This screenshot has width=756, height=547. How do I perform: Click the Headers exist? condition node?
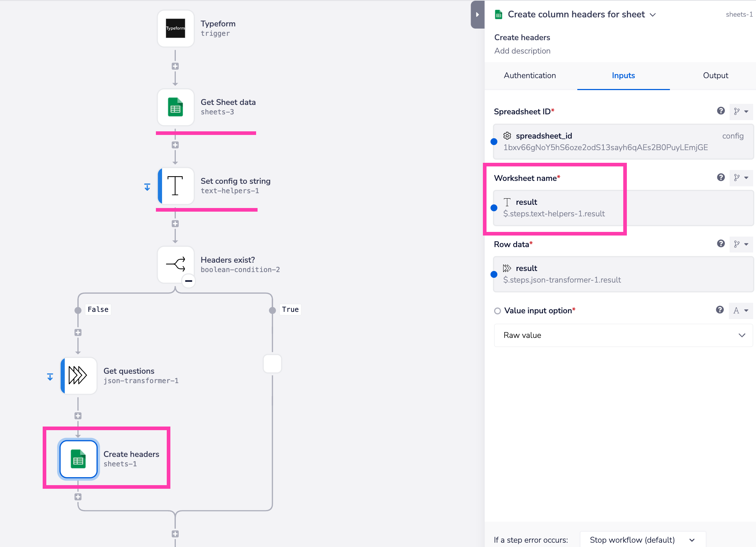(175, 264)
